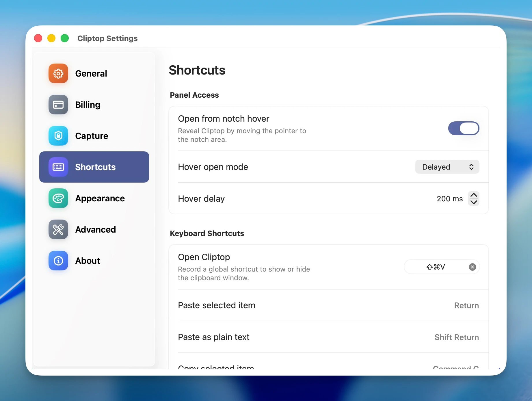This screenshot has height=401, width=532.
Task: Toggle Open from notch hover switch
Action: 464,128
